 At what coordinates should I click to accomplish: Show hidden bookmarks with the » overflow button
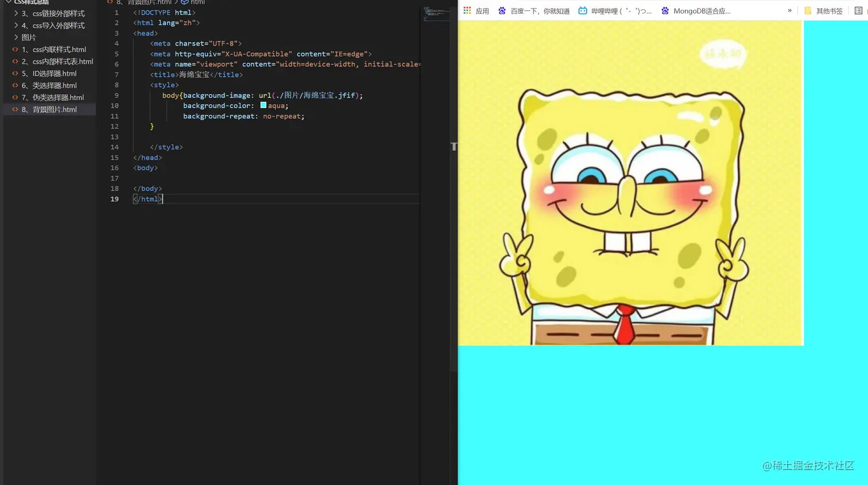click(790, 10)
